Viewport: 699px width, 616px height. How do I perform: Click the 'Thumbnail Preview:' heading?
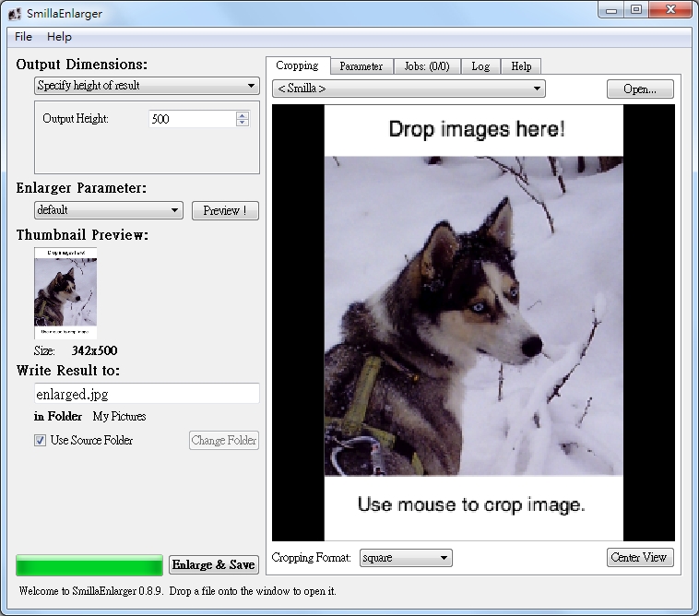coord(82,235)
